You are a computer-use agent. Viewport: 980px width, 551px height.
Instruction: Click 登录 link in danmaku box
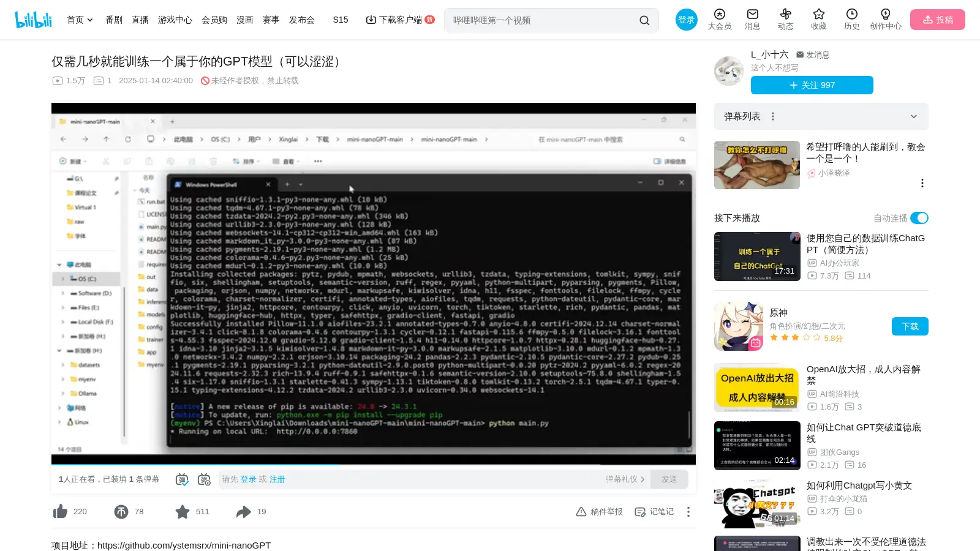coord(248,479)
